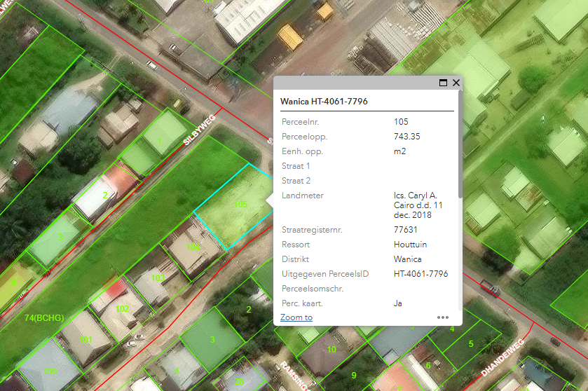Pick parcel 101 on the map

pyautogui.click(x=86, y=340)
